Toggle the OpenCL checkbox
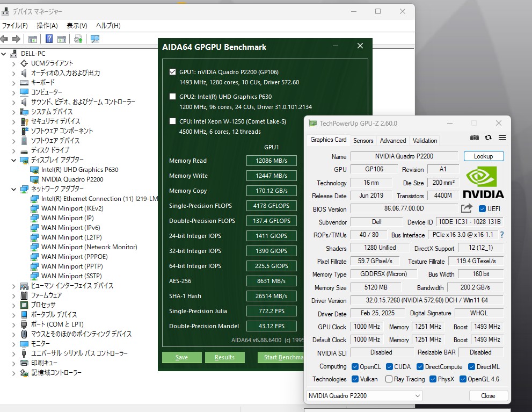The width and height of the screenshot is (532, 412). coord(355,366)
